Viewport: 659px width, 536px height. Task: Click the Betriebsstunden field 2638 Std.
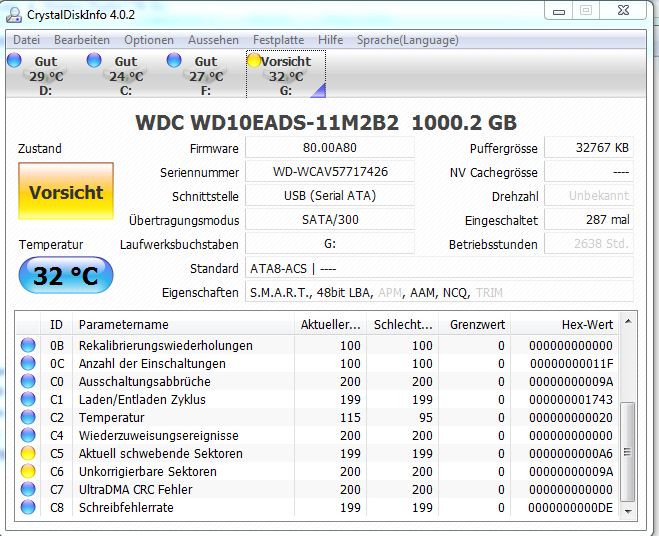589,244
